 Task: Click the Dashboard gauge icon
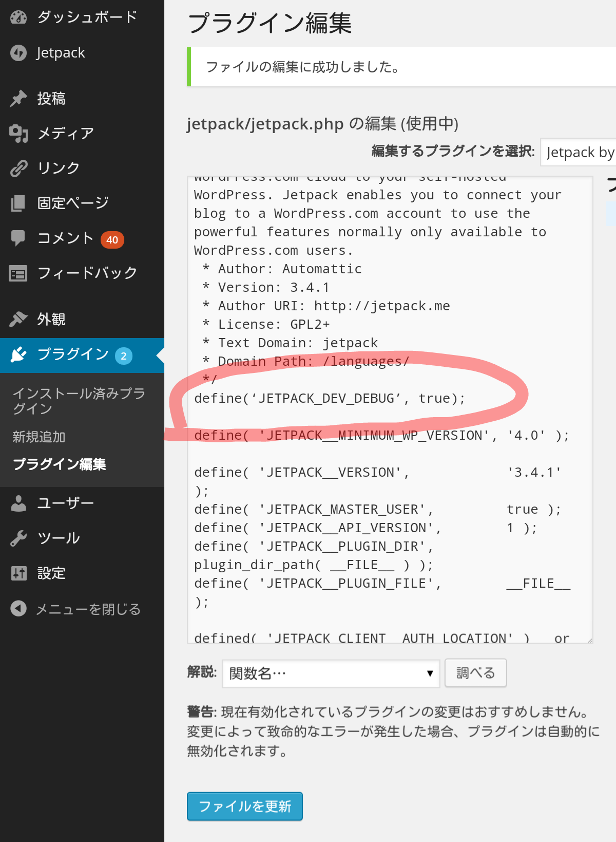pos(18,17)
